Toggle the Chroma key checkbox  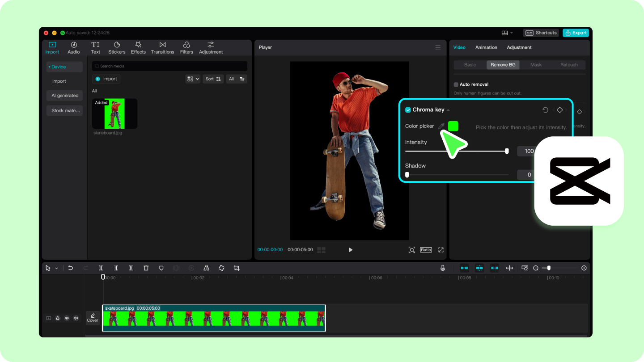coord(408,109)
